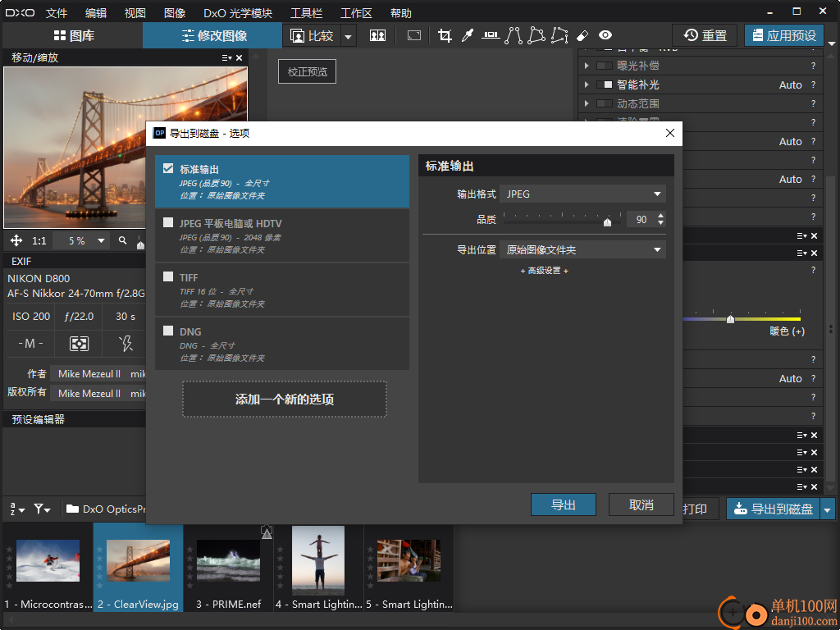
Task: Expand the 曝光补偿 section
Action: tap(587, 66)
